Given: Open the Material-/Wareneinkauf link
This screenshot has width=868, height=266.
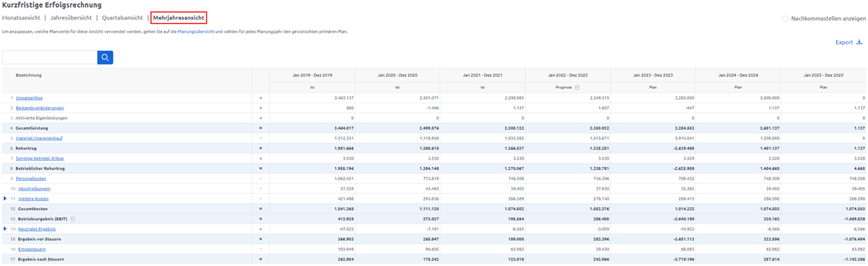Looking at the screenshot, I should pos(39,138).
